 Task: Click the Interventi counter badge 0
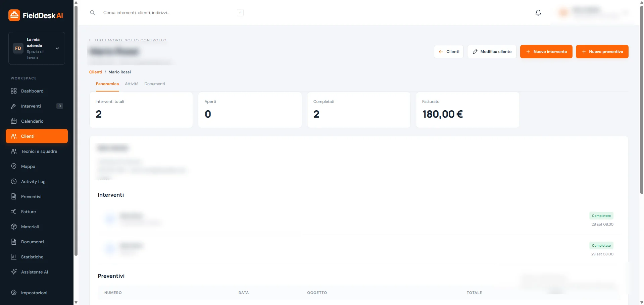60,106
